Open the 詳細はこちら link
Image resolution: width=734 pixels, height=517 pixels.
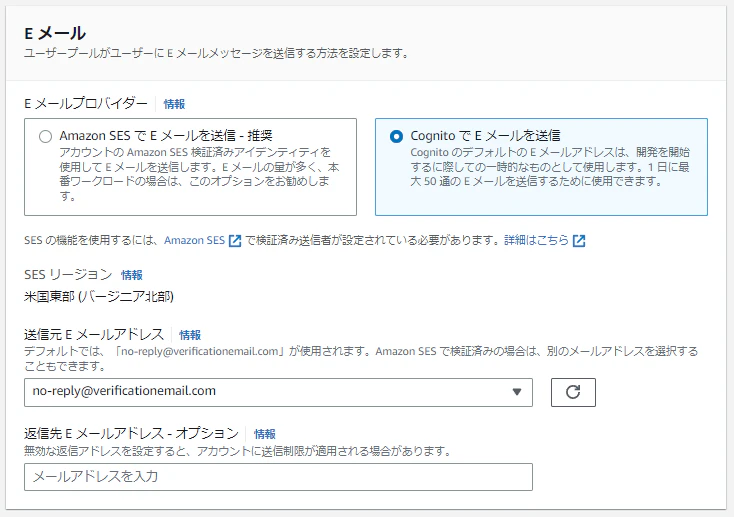pyautogui.click(x=536, y=240)
